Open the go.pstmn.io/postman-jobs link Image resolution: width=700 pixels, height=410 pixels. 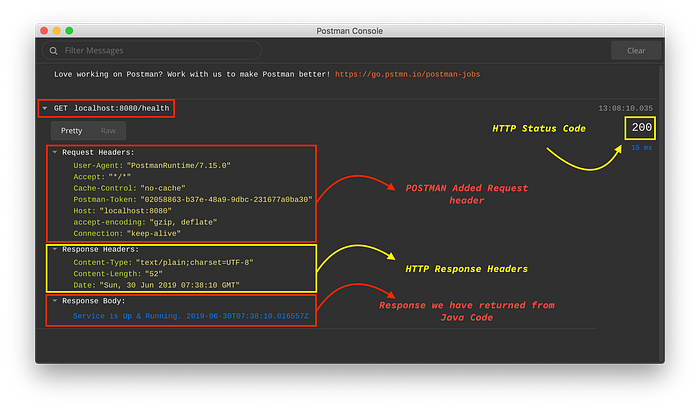(x=407, y=74)
